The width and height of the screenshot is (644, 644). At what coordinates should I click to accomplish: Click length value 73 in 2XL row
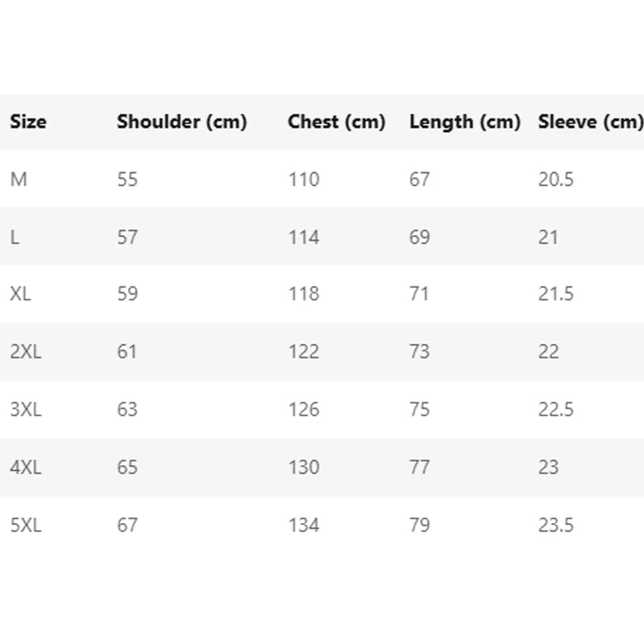tap(419, 352)
